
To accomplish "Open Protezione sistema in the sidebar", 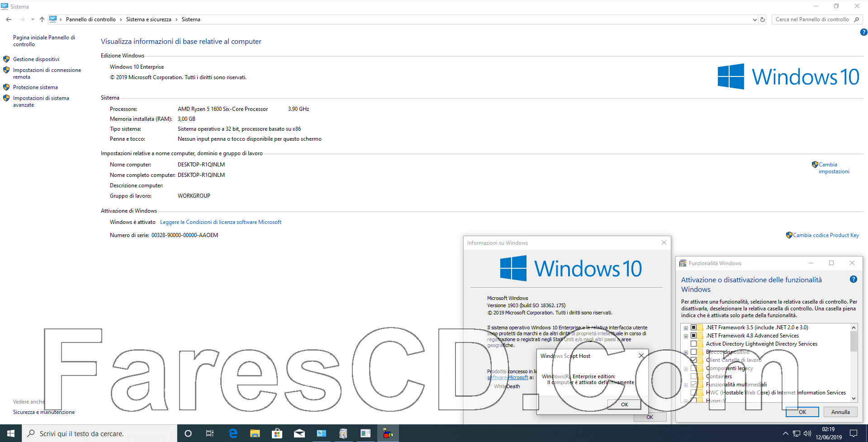I will click(35, 87).
